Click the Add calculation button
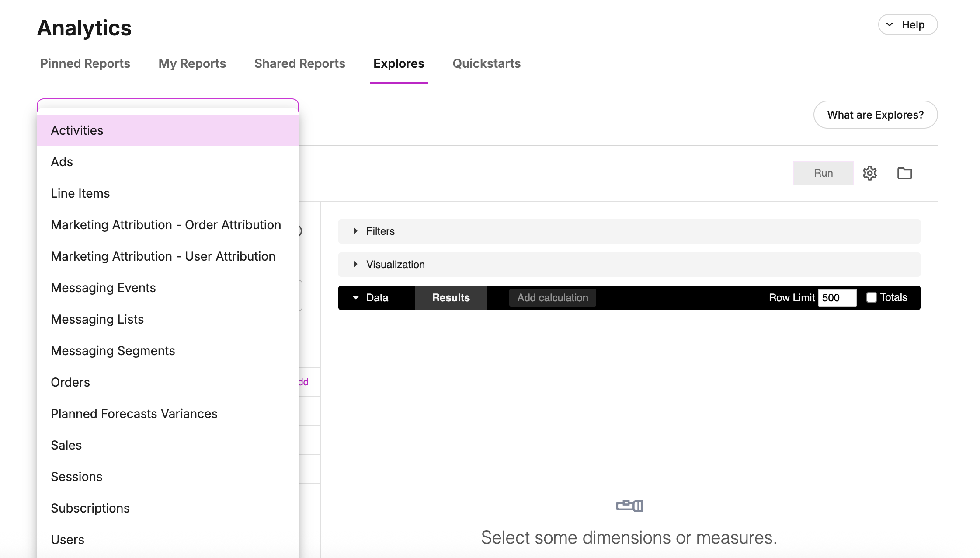The height and width of the screenshot is (558, 980). point(553,298)
